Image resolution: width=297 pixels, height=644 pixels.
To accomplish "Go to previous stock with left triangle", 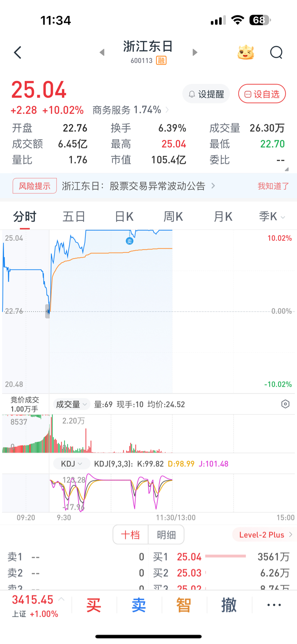I will click(x=102, y=52).
